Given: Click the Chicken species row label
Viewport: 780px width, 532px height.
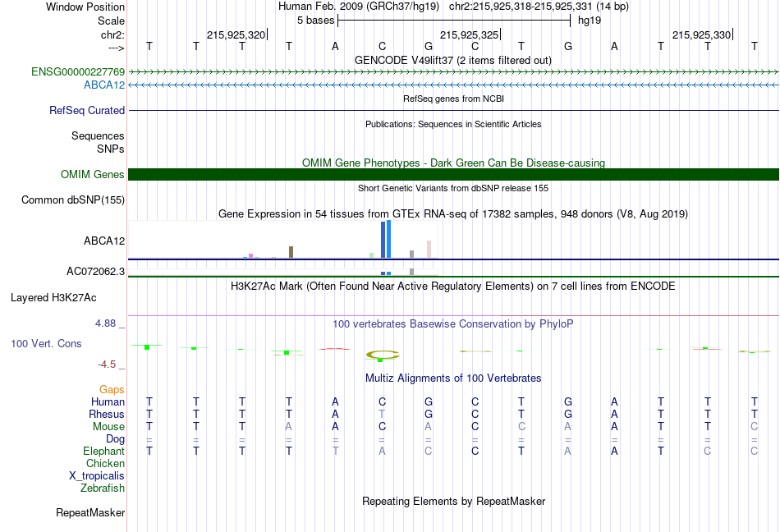Looking at the screenshot, I should pos(105,463).
